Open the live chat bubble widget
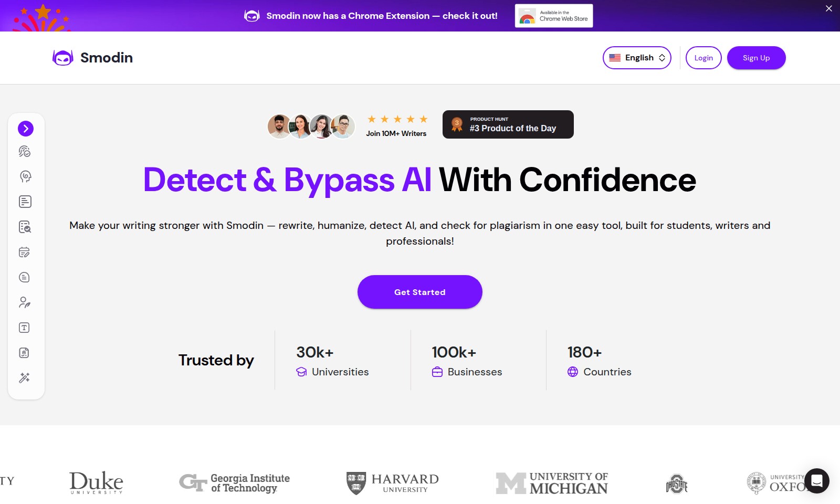The image size is (840, 504). [816, 480]
